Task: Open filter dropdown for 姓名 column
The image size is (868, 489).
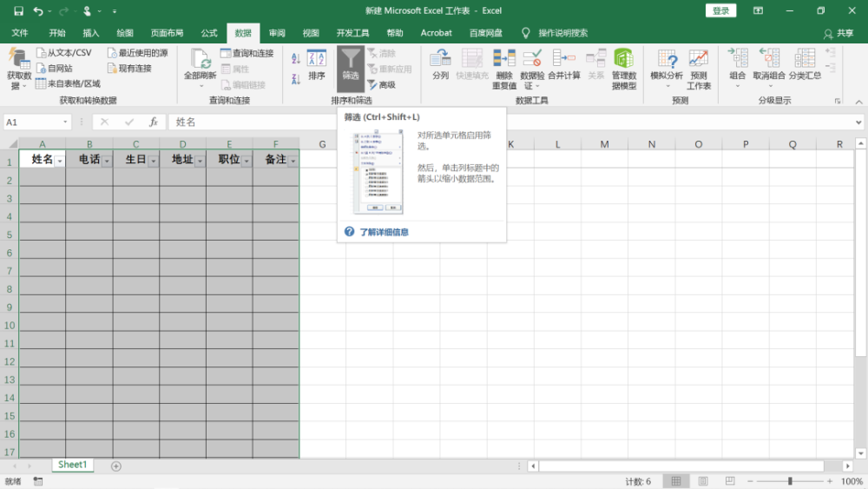Action: pos(60,162)
